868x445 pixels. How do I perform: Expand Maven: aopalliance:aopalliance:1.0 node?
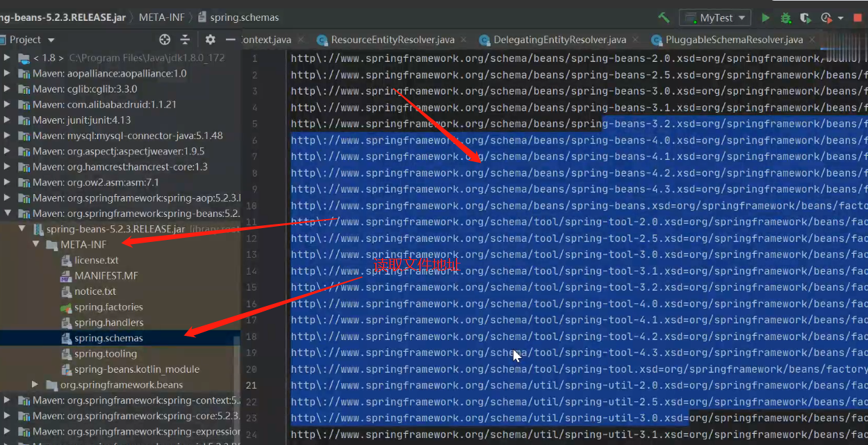[x=7, y=73]
